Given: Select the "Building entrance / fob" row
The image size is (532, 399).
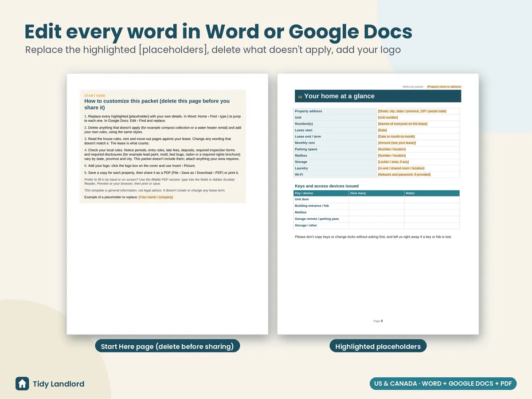Looking at the screenshot, I should pyautogui.click(x=376, y=206).
